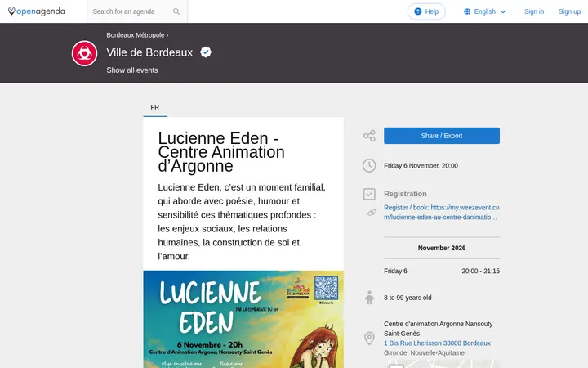Click Show all events
The image size is (588, 368).
coord(132,70)
